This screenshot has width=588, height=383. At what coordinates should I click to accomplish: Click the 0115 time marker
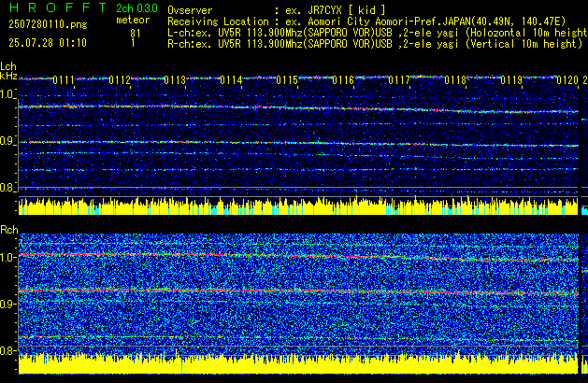[x=287, y=80]
